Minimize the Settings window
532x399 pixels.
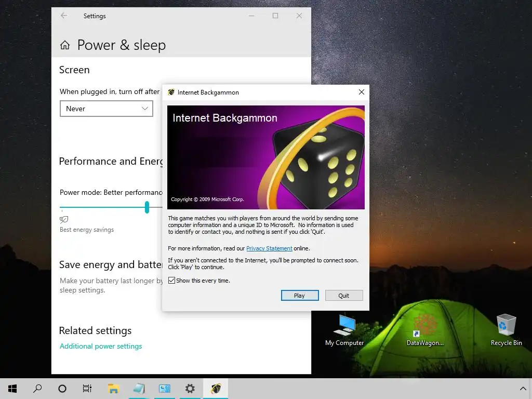(x=251, y=16)
